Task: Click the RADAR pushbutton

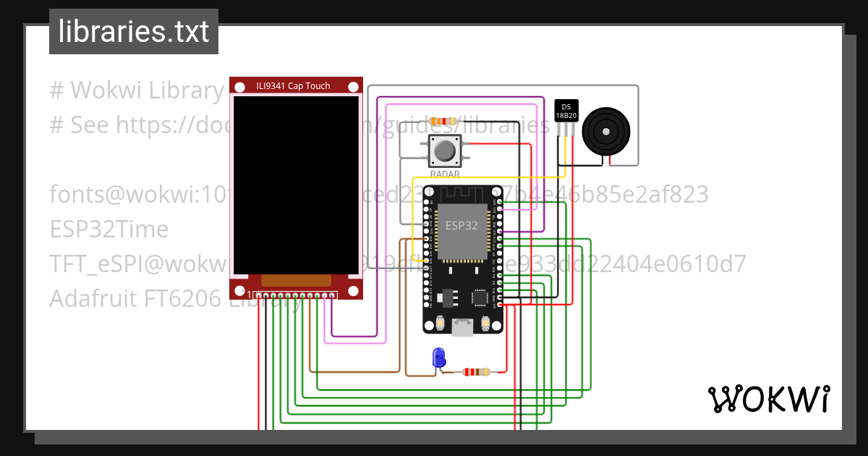Action: coord(443,150)
